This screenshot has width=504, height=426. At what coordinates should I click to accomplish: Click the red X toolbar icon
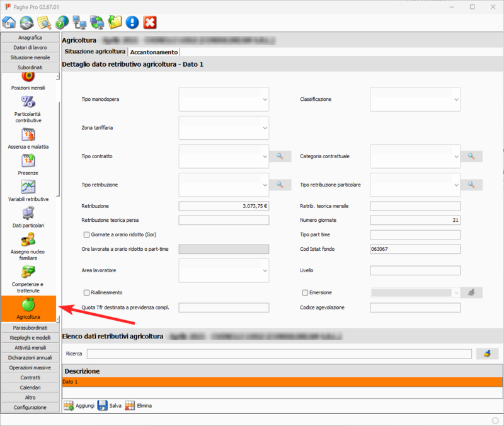[x=150, y=23]
